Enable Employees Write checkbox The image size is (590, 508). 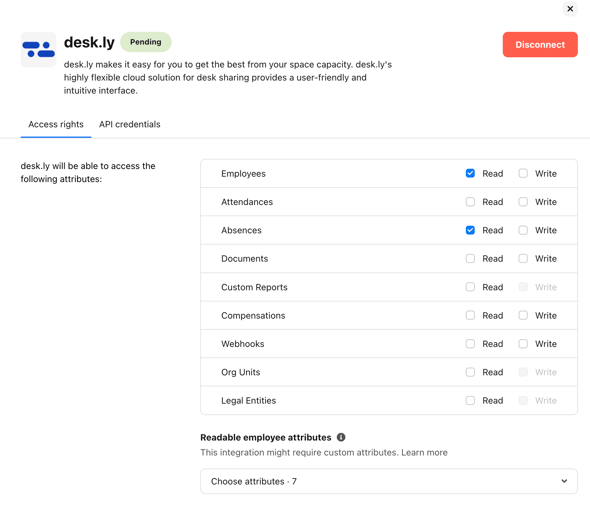click(x=523, y=173)
